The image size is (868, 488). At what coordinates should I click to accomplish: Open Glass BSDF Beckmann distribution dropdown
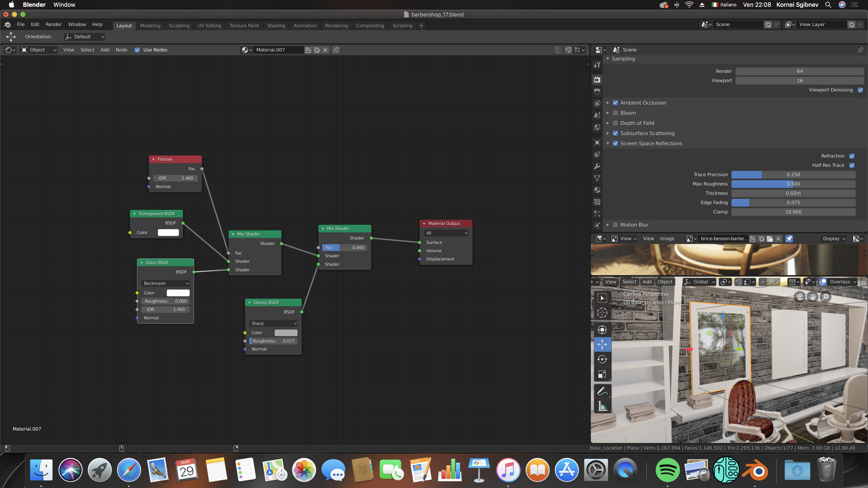coord(166,283)
